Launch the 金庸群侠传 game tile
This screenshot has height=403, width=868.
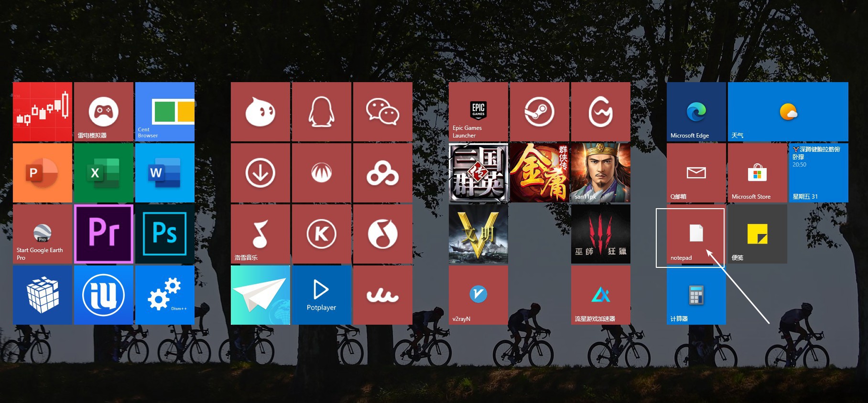540,173
